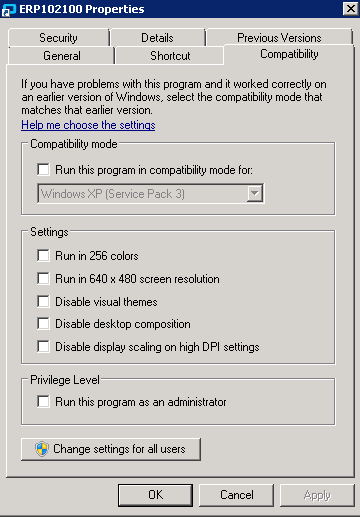This screenshot has width=360, height=517.
Task: Confirm with the OK button
Action: tap(156, 495)
